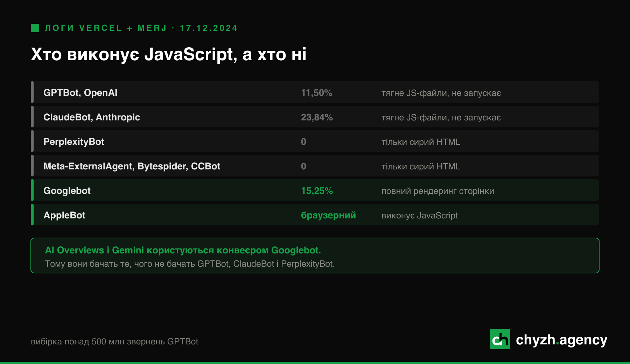Click the chyzh.agency brand name text
This screenshot has width=630, height=364.
pos(561,340)
